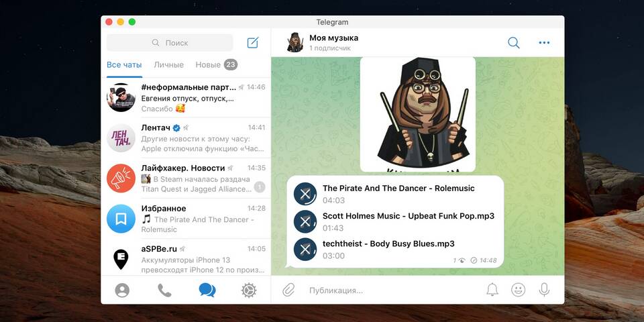Minimize Telegram with the yellow button
This screenshot has height=322, width=644.
pos(120,21)
